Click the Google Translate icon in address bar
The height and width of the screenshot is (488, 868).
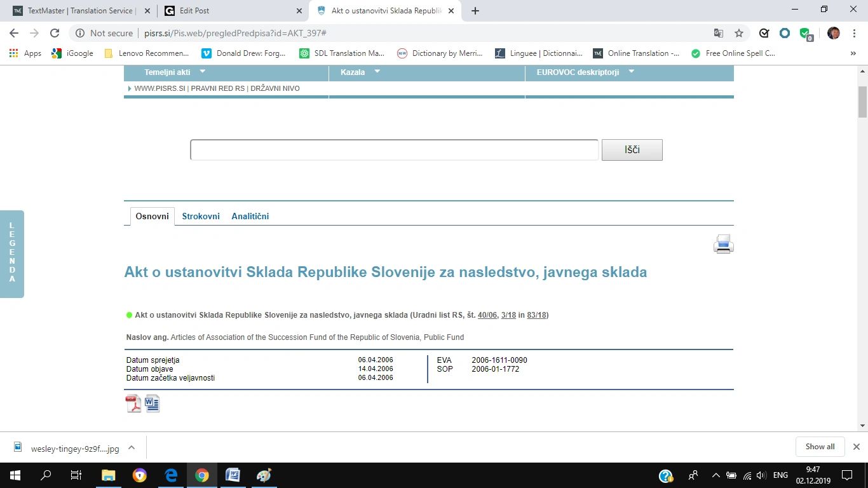click(719, 33)
